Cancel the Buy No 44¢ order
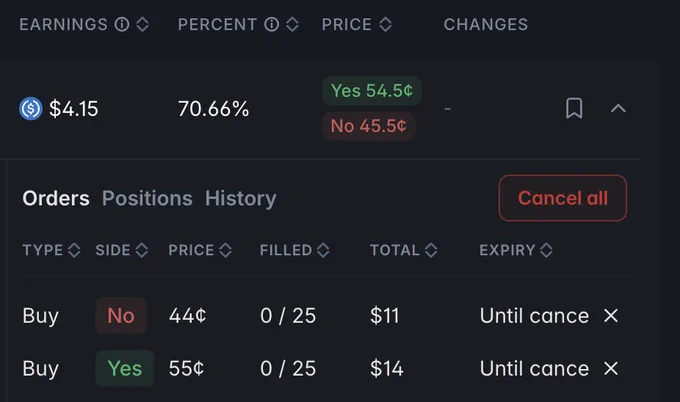 pyautogui.click(x=611, y=315)
